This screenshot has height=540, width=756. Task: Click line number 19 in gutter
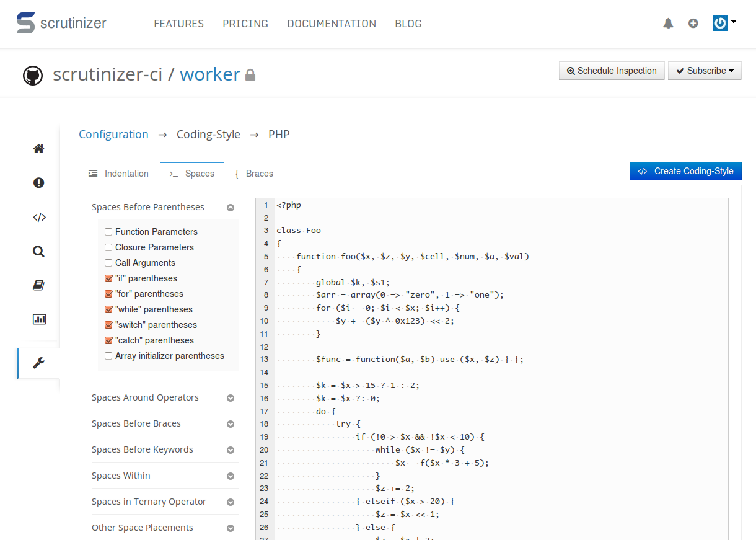click(x=264, y=436)
